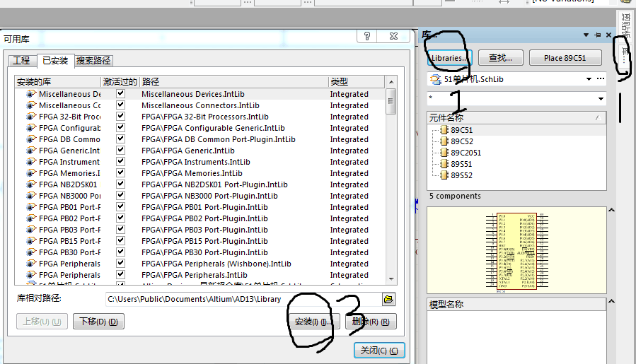
Task: Click the 89C52 component icon
Action: click(x=444, y=141)
